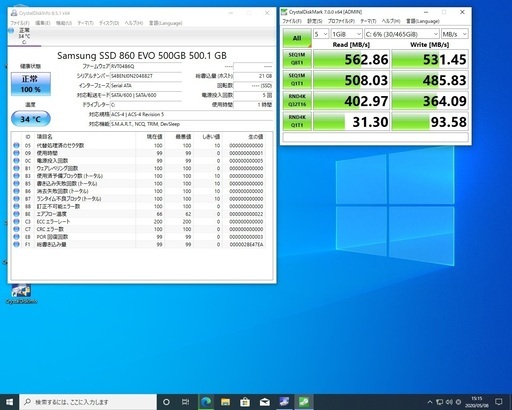Open the notification center icon

click(499, 402)
